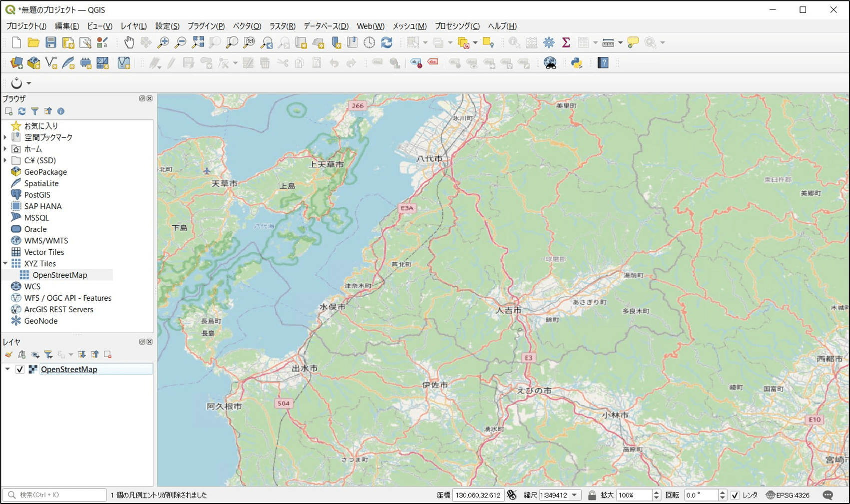
Task: Toggle the coordinate extents display icon
Action: point(512,495)
